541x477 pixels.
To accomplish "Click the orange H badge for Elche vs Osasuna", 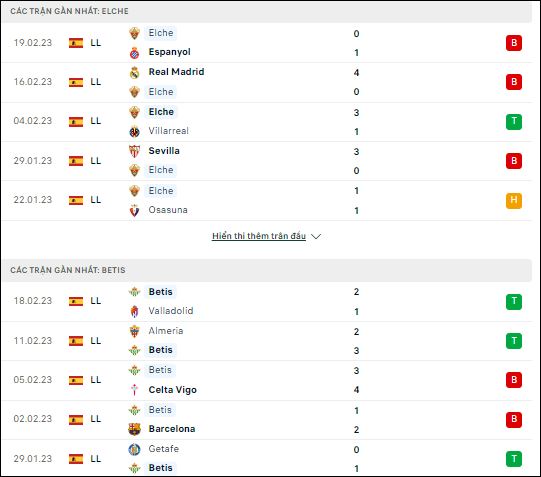I will point(514,200).
